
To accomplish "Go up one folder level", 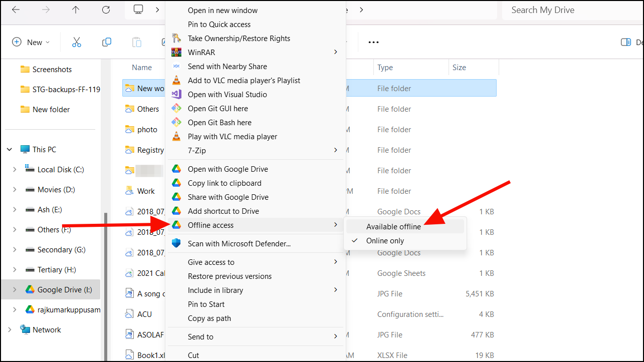I will [76, 10].
